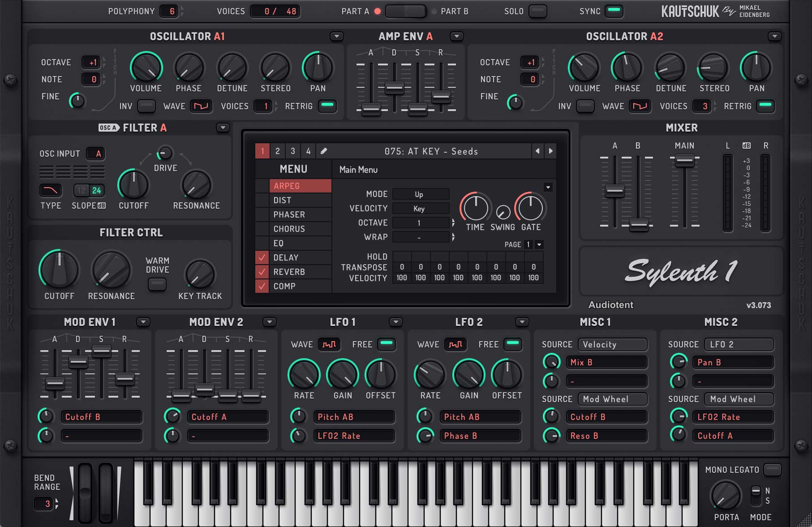Click the mixer MAIN volume fader
812x527 pixels.
pyautogui.click(x=684, y=160)
